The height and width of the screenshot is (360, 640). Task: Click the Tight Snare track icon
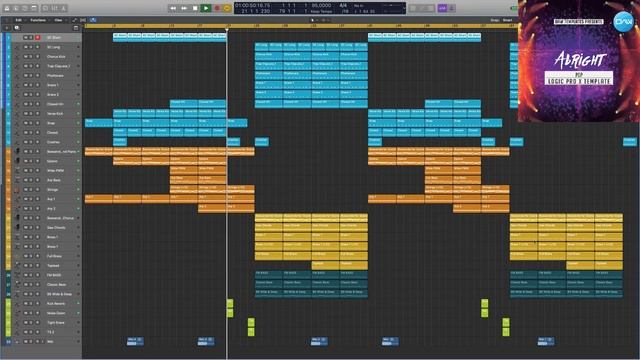pyautogui.click(x=17, y=322)
